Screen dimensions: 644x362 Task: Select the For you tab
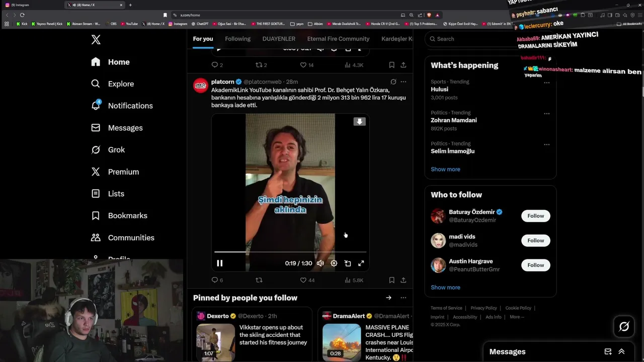point(203,39)
